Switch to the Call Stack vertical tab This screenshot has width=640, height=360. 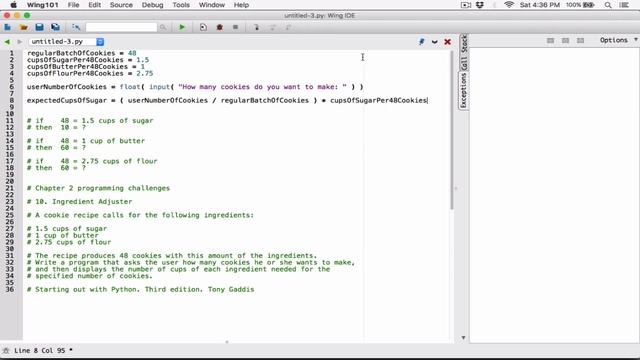click(464, 53)
